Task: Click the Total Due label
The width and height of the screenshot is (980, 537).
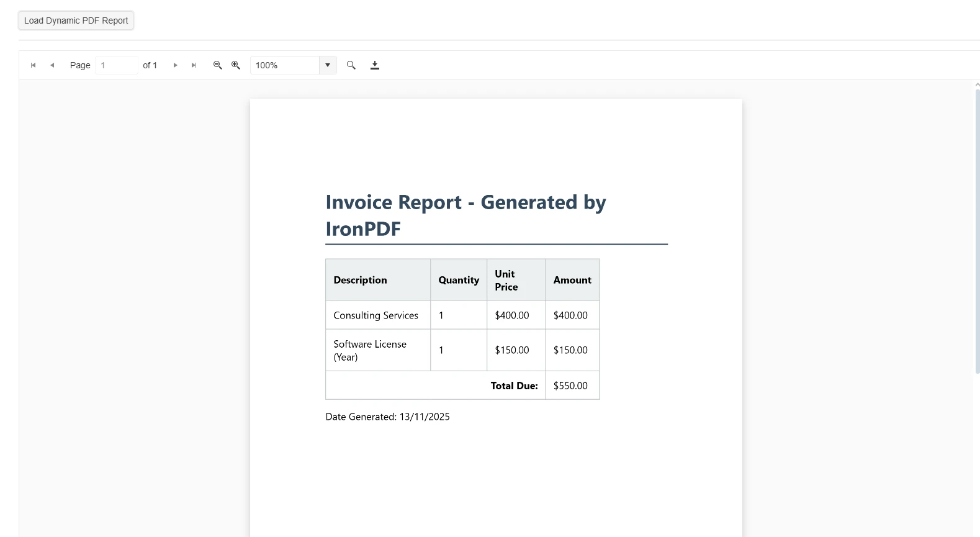Action: [x=514, y=386]
